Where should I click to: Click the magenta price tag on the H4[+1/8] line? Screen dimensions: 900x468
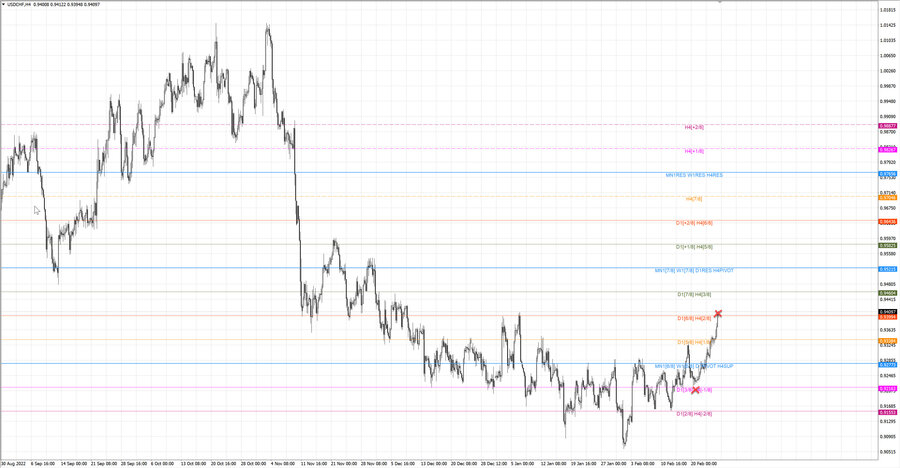[888, 149]
